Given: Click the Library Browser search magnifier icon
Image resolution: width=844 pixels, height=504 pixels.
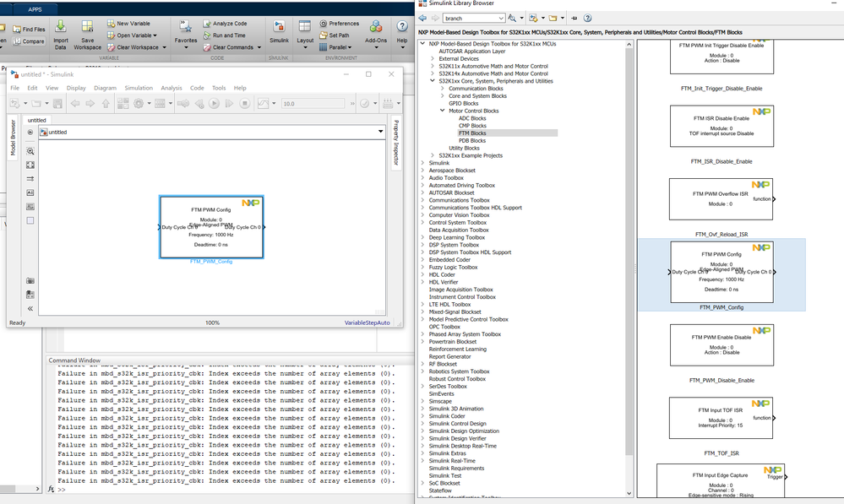Looking at the screenshot, I should [511, 18].
